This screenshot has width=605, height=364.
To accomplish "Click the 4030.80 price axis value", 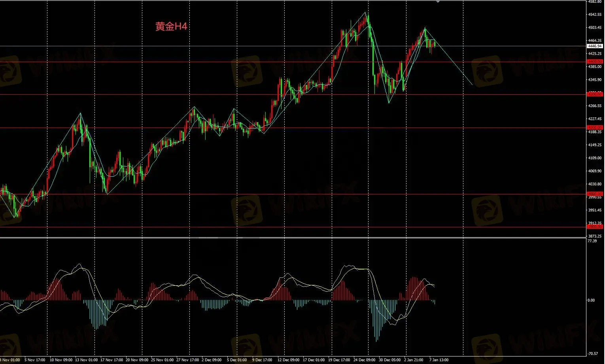I will pos(595,184).
